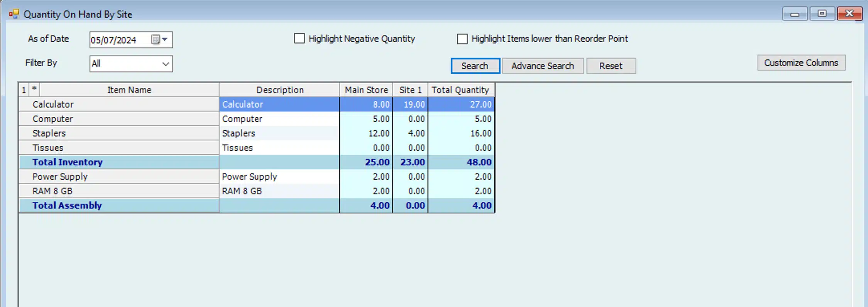Expand the Filter By dropdown

coord(166,64)
